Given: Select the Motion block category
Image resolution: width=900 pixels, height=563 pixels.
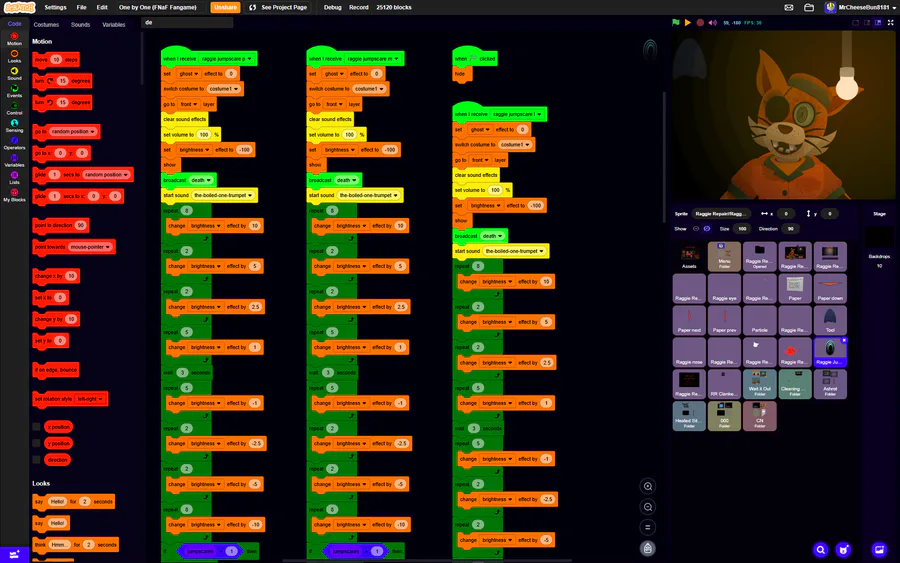Looking at the screenshot, I should [x=14, y=39].
